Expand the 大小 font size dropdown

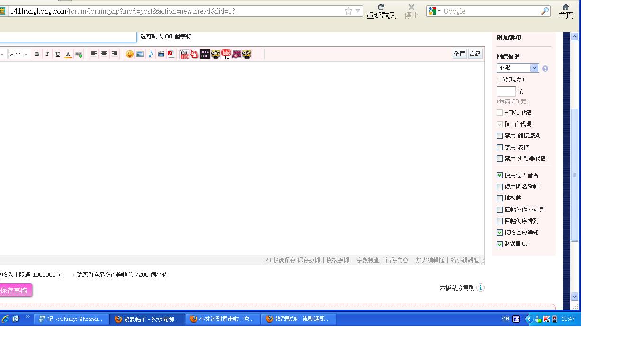coord(18,54)
